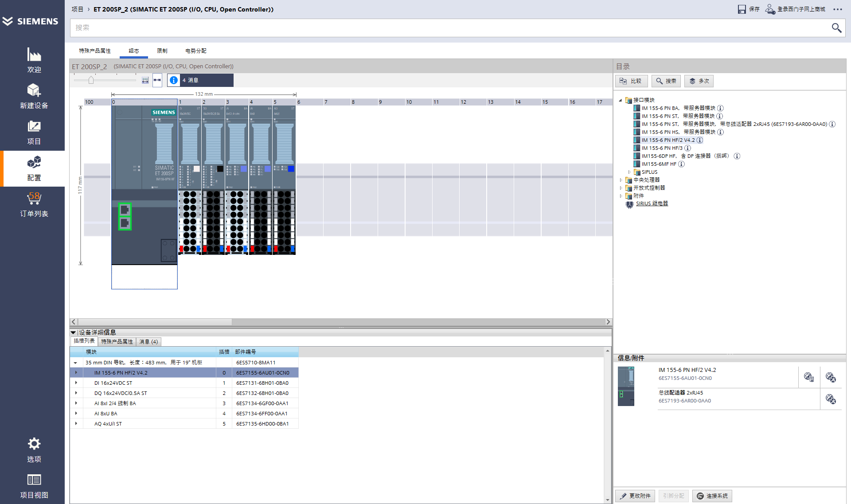Open the 新建设备 (new device) sidebar icon
The image size is (851, 504).
tap(34, 90)
